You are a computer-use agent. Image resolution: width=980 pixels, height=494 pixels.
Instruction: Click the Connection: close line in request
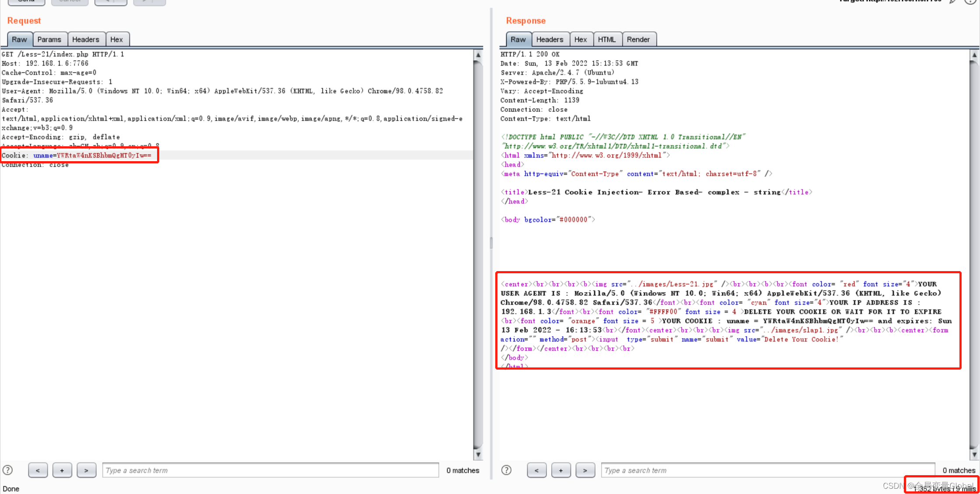pyautogui.click(x=35, y=165)
